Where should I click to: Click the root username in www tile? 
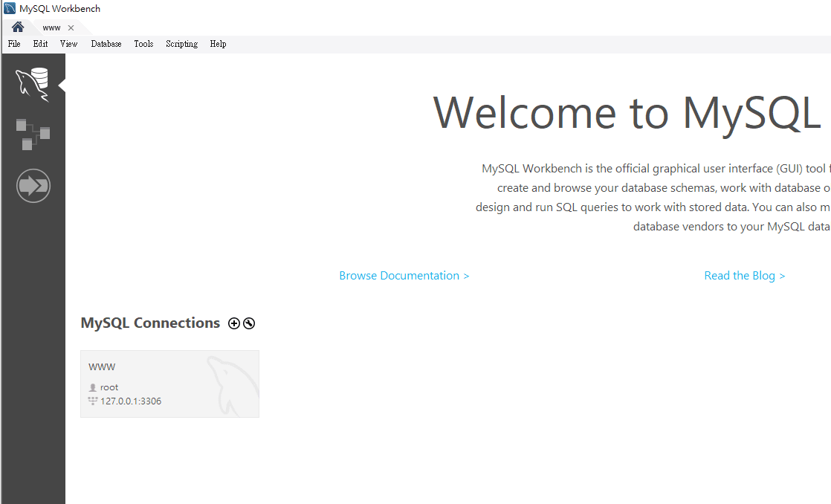109,387
